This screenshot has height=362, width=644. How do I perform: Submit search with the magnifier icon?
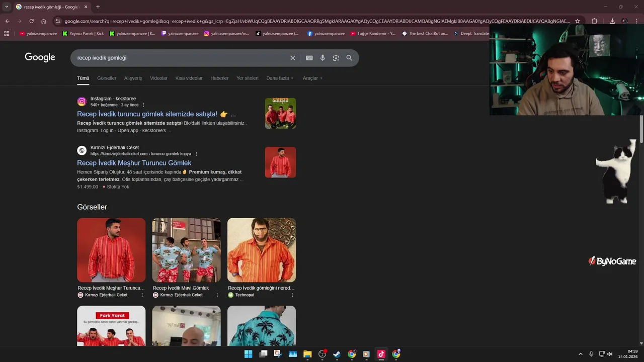click(x=349, y=58)
